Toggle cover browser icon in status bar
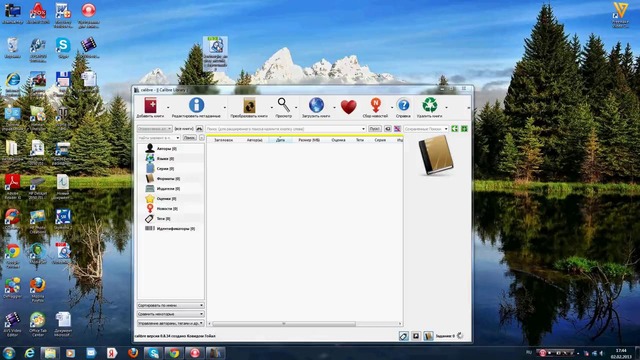Image resolution: width=640 pixels, height=360 pixels. (x=416, y=336)
